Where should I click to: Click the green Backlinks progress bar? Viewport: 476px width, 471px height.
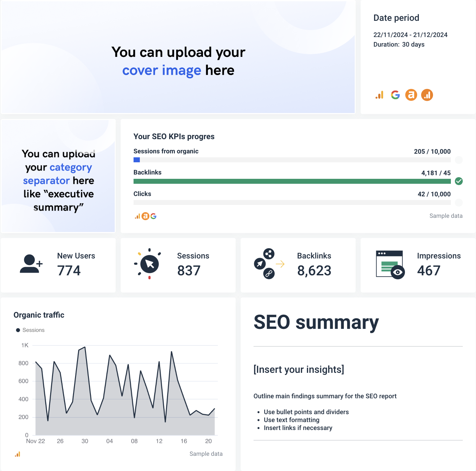click(292, 181)
